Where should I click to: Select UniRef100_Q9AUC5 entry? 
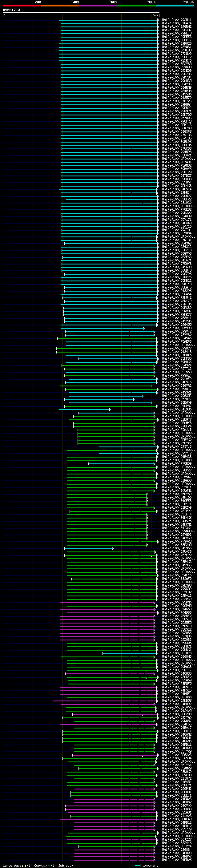click(x=176, y=81)
